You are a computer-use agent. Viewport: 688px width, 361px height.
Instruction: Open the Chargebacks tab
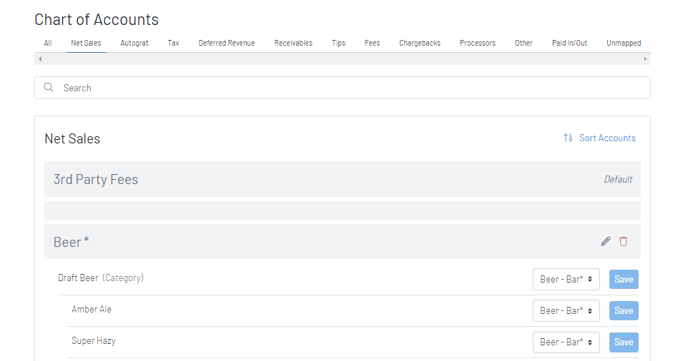point(419,43)
